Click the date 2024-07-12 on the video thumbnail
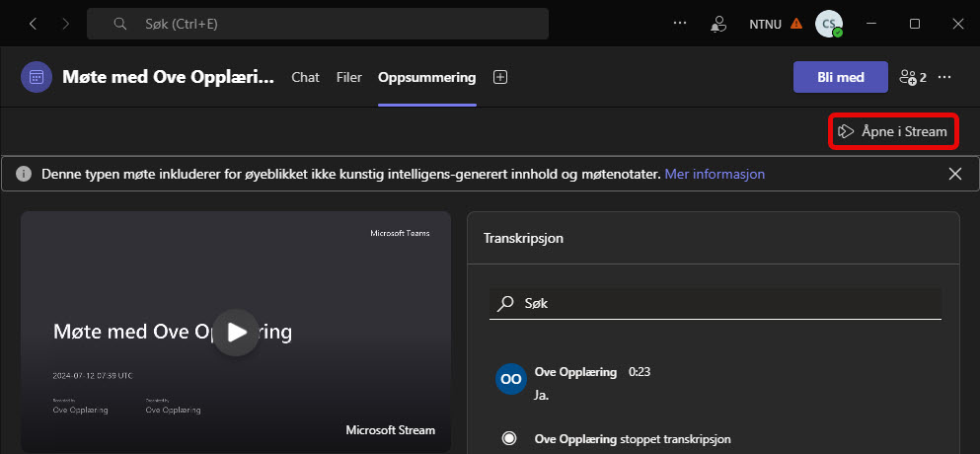Screen dimensions: 980x454 point(93,376)
